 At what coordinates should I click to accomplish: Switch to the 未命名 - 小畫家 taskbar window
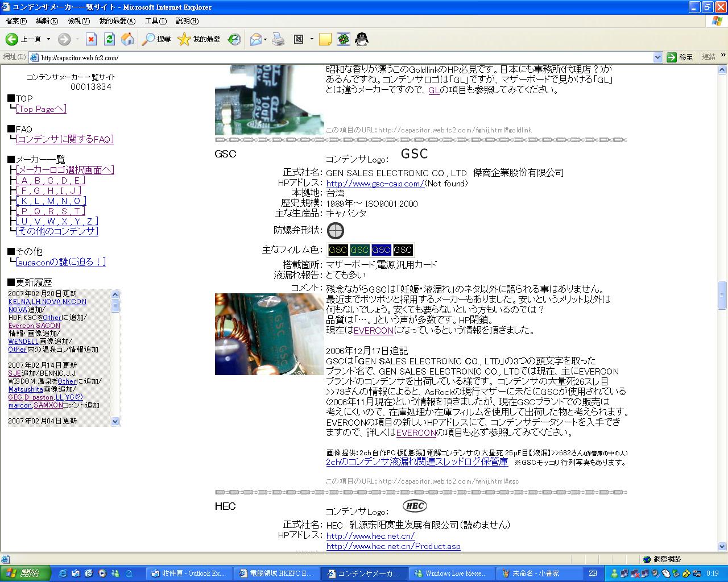539,573
